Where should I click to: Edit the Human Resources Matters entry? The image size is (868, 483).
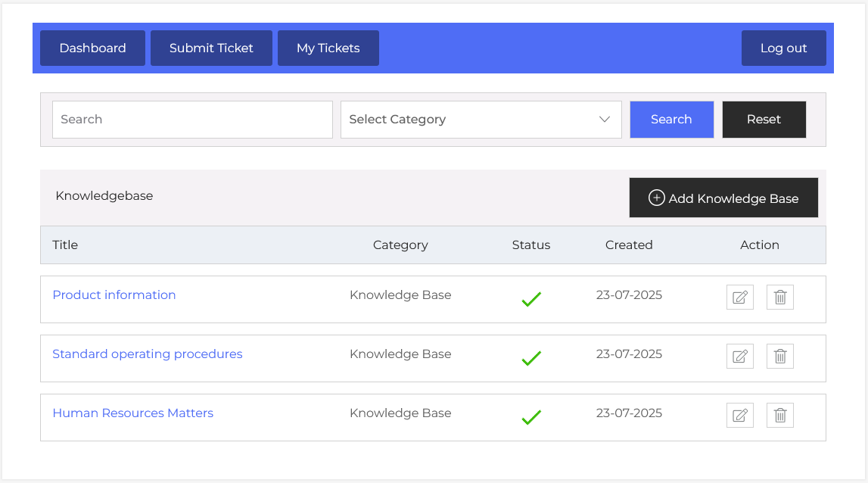point(739,416)
